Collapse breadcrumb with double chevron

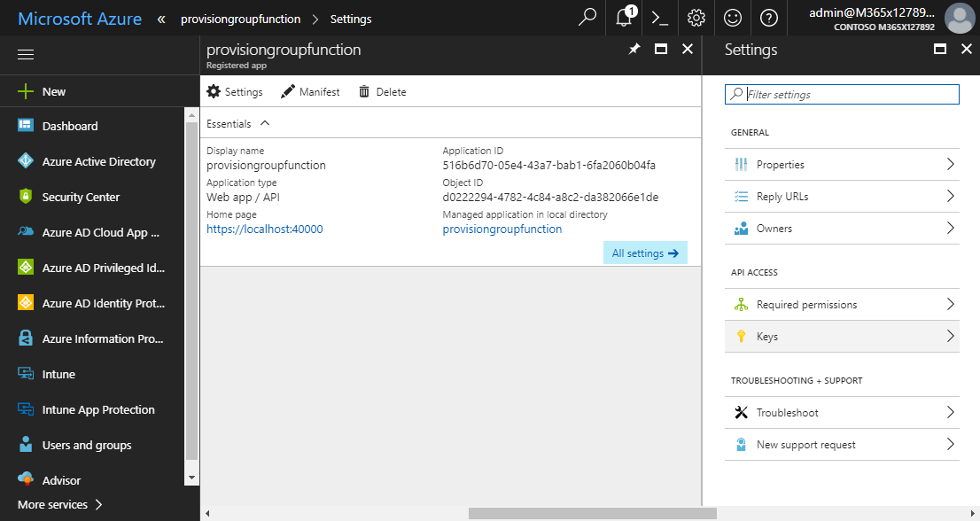click(x=160, y=19)
